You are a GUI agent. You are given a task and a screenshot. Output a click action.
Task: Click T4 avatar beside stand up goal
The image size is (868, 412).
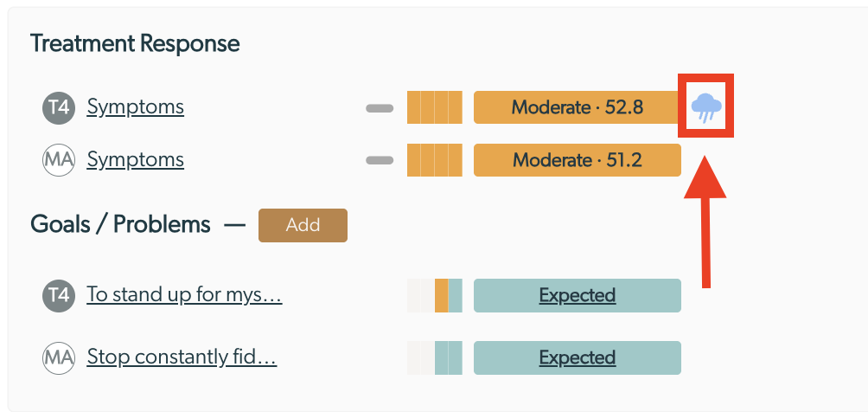(59, 295)
